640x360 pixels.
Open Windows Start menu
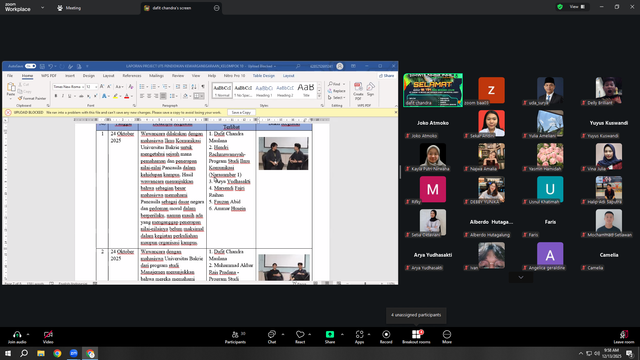8,353
